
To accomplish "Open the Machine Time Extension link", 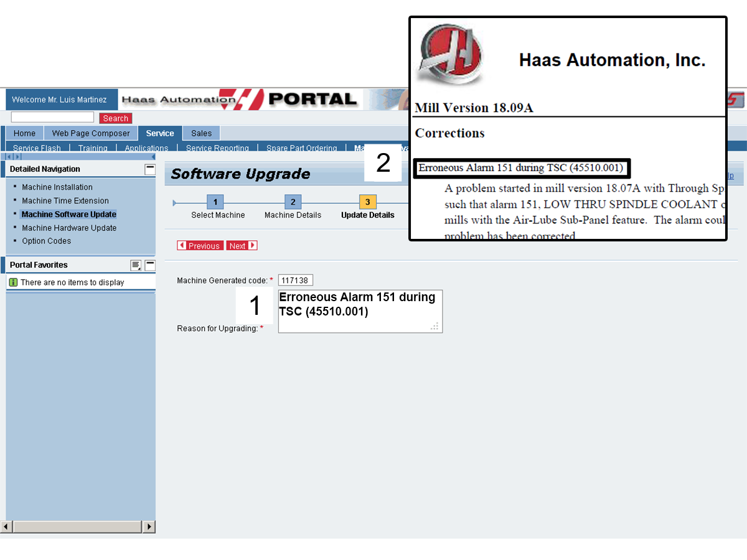I will point(65,201).
